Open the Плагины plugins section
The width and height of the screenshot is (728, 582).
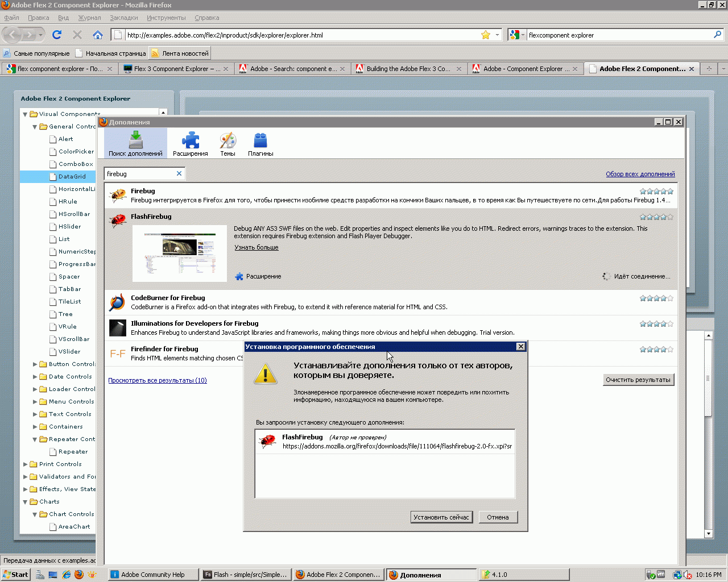260,143
